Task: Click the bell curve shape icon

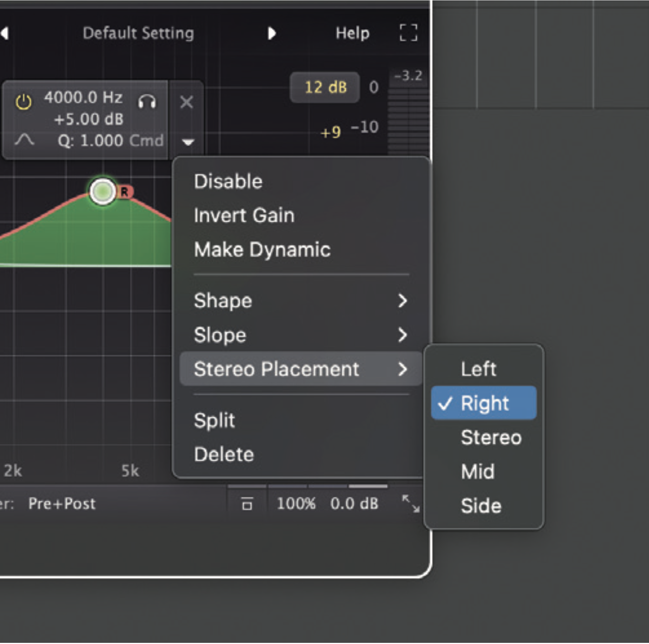Action: [x=24, y=140]
